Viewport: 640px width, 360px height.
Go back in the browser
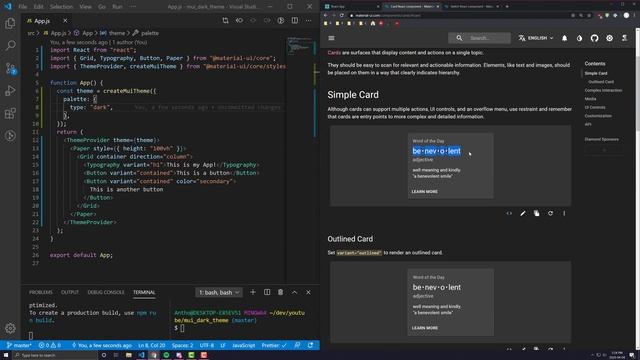tap(326, 16)
